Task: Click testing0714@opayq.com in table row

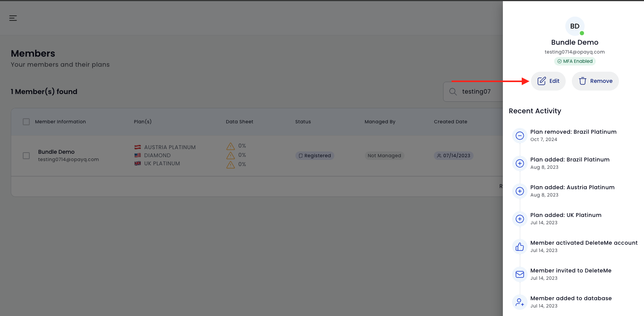Action: tap(69, 160)
